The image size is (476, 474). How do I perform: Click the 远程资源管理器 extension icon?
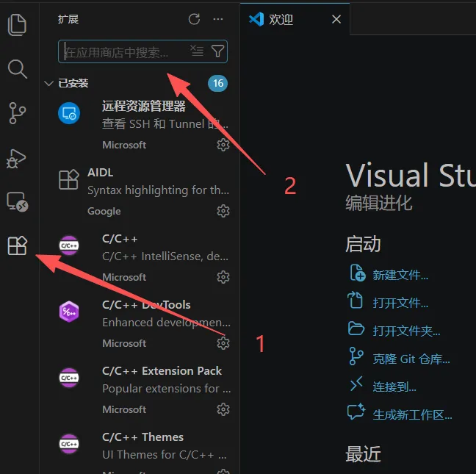click(x=69, y=113)
